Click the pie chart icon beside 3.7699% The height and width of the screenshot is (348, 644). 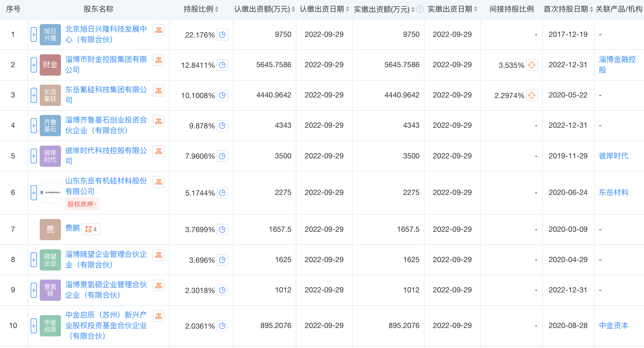(x=222, y=230)
